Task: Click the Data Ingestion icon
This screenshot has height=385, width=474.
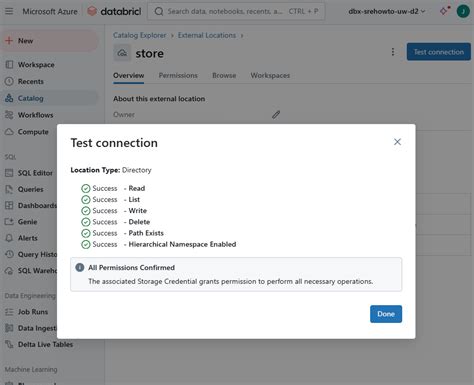Action: (9, 328)
